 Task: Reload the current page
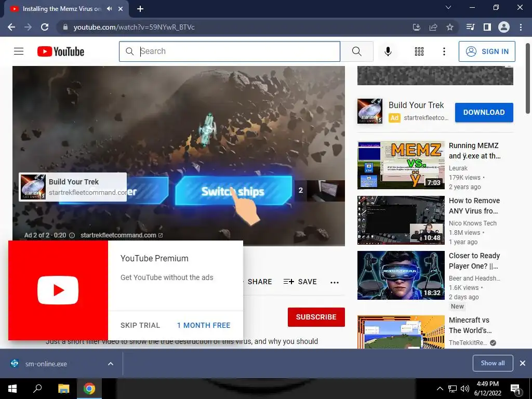[45, 27]
